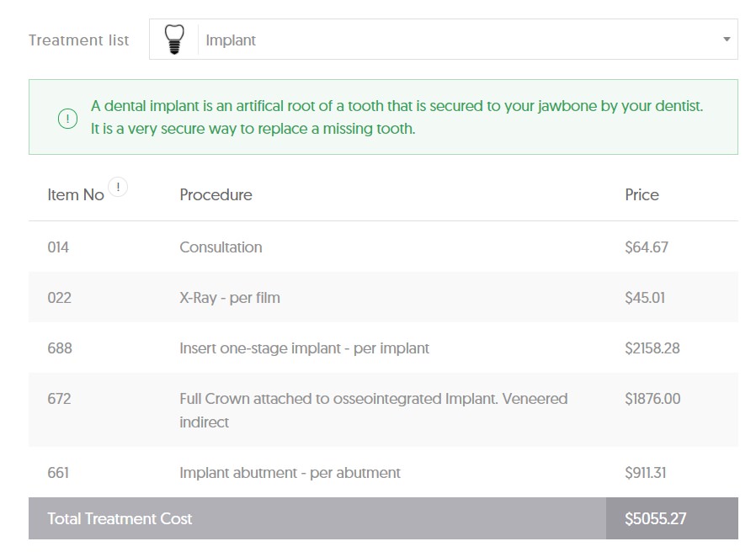Click Full Crown attached procedure text

point(374,411)
